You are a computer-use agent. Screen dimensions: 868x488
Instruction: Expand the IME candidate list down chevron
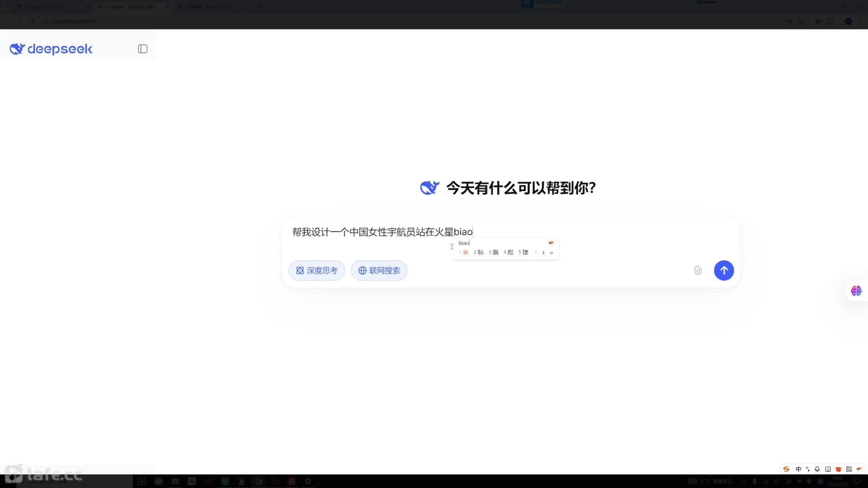pyautogui.click(x=552, y=253)
